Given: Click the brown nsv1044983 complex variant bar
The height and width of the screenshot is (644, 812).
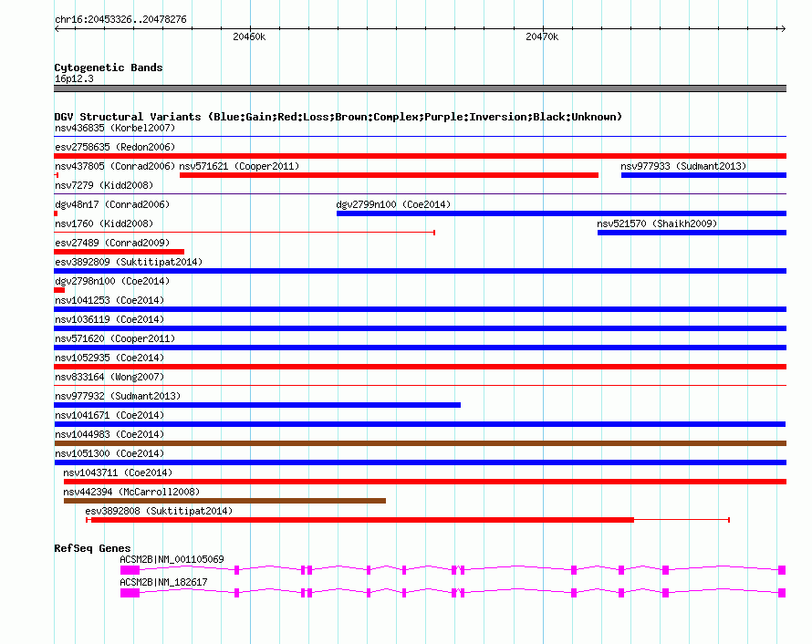Looking at the screenshot, I should coord(420,443).
